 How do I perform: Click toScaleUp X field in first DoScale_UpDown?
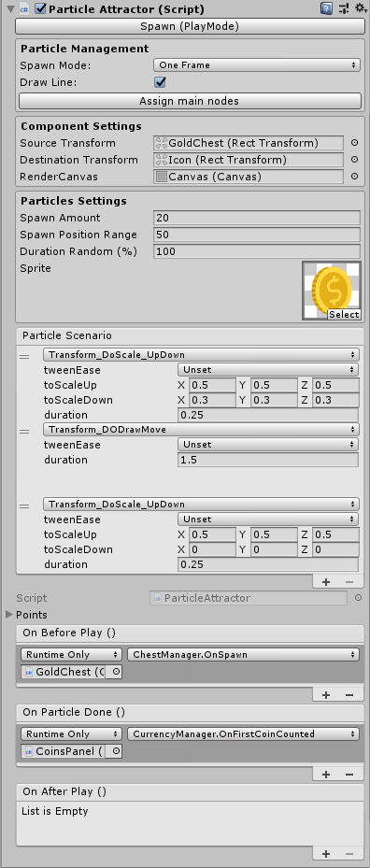pos(213,385)
